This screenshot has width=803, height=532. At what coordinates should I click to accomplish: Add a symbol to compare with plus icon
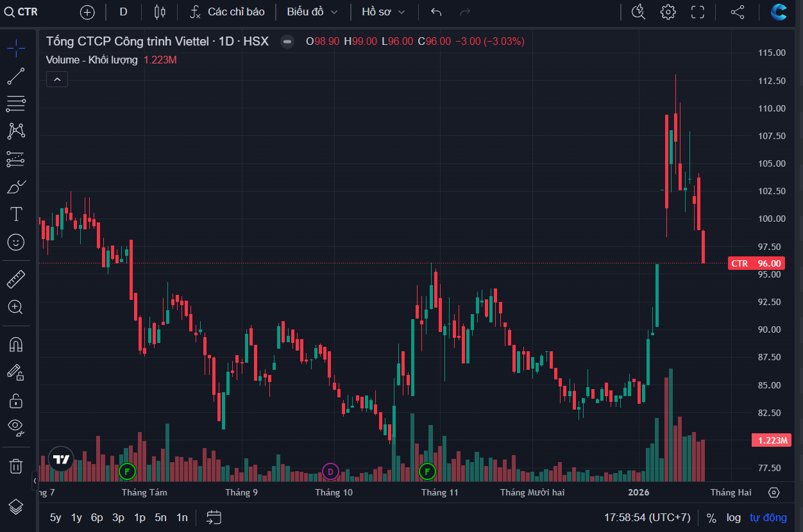coord(87,12)
